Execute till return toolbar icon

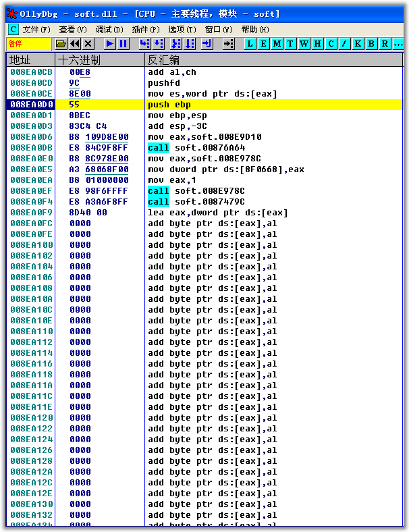[207, 43]
